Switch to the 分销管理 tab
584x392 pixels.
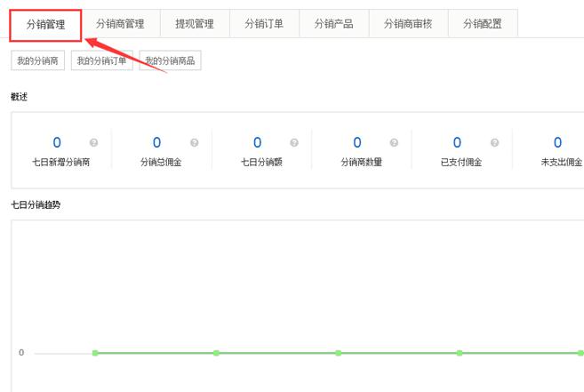(45, 25)
